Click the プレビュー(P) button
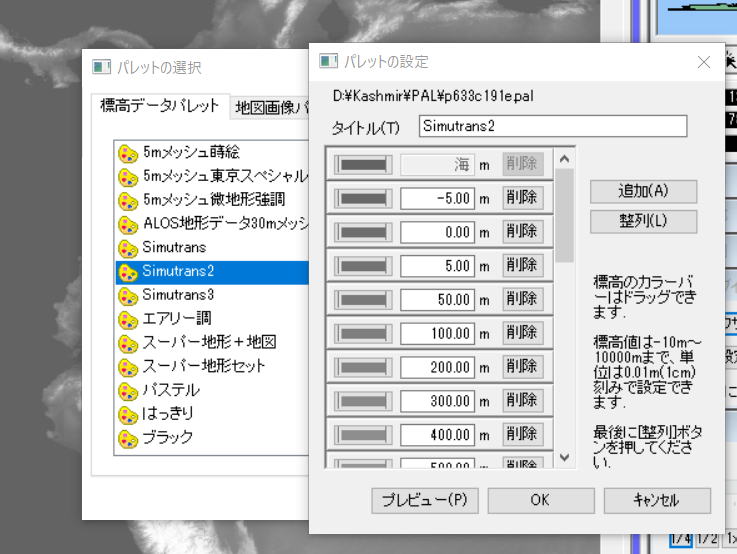737x554 pixels. coord(424,500)
